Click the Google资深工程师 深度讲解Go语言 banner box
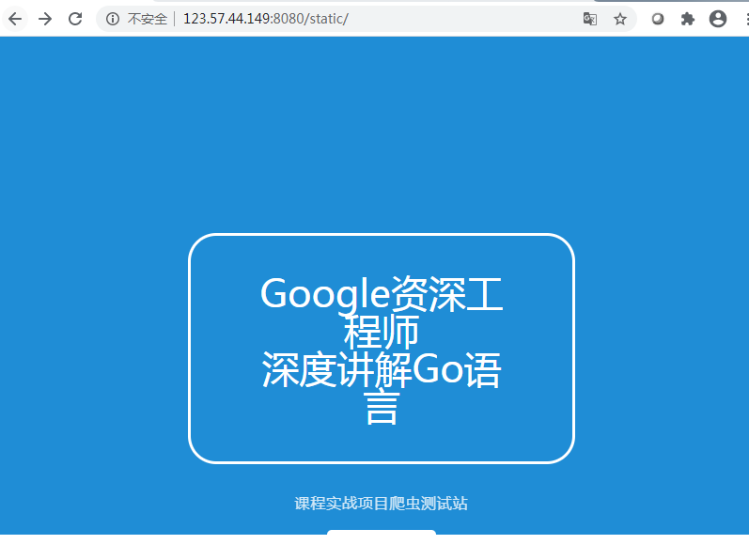This screenshot has height=560, width=749. tap(382, 349)
